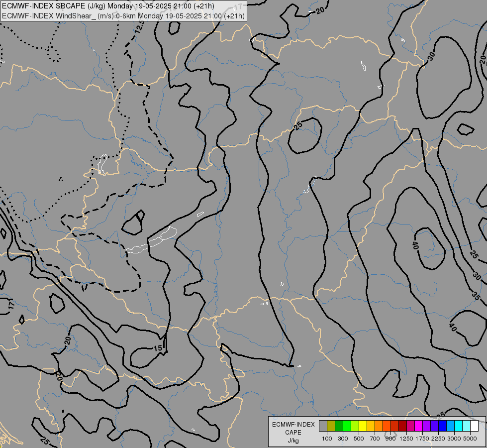
Task: Select the bright magenta legend swatch
Action: click(418, 426)
